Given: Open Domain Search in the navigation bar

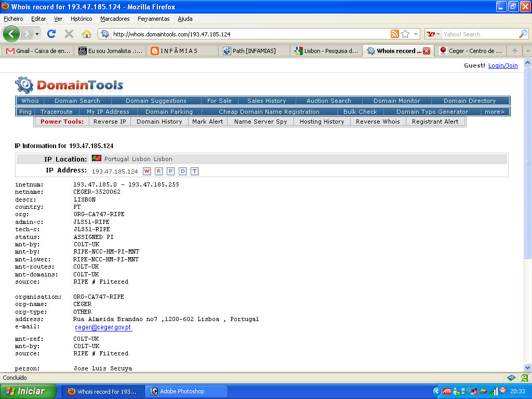Looking at the screenshot, I should point(77,101).
